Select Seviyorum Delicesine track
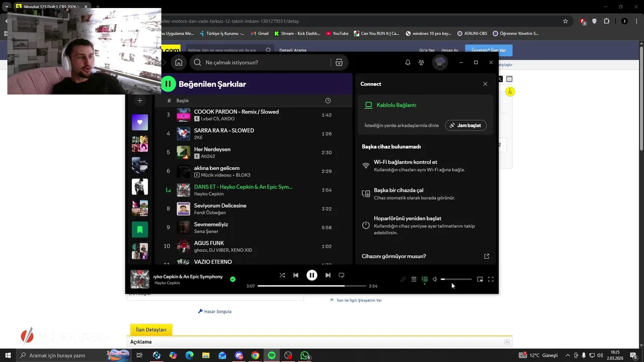The height and width of the screenshot is (362, 644). coord(253,209)
